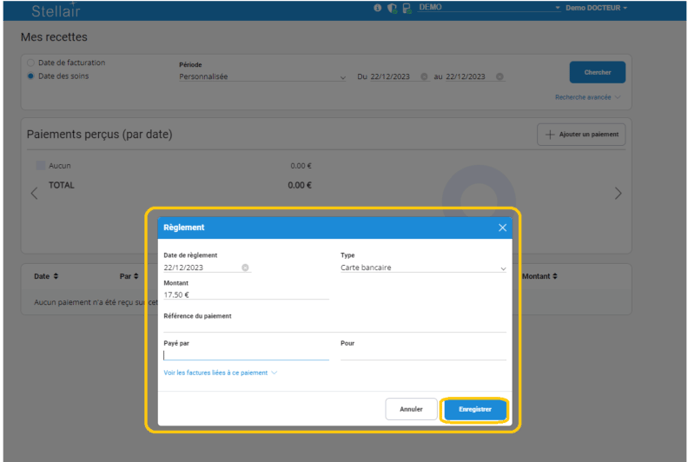Click the Enregistrer button
This screenshot has width=688, height=462.
475,409
